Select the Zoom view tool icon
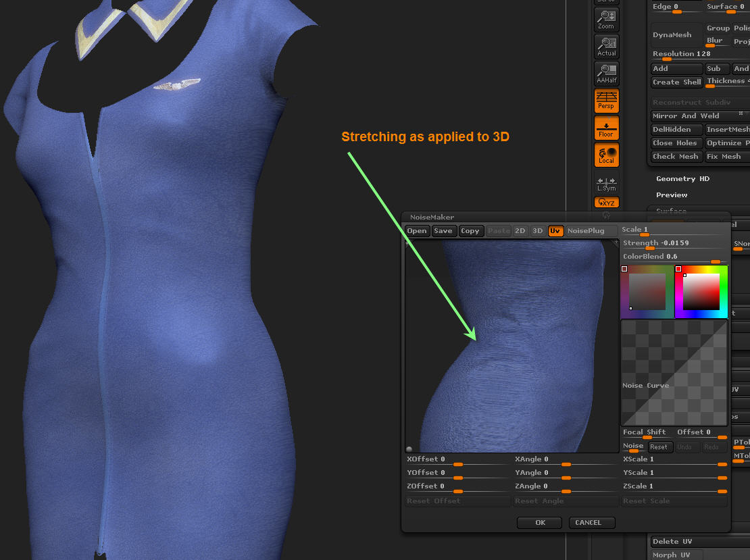 607,20
